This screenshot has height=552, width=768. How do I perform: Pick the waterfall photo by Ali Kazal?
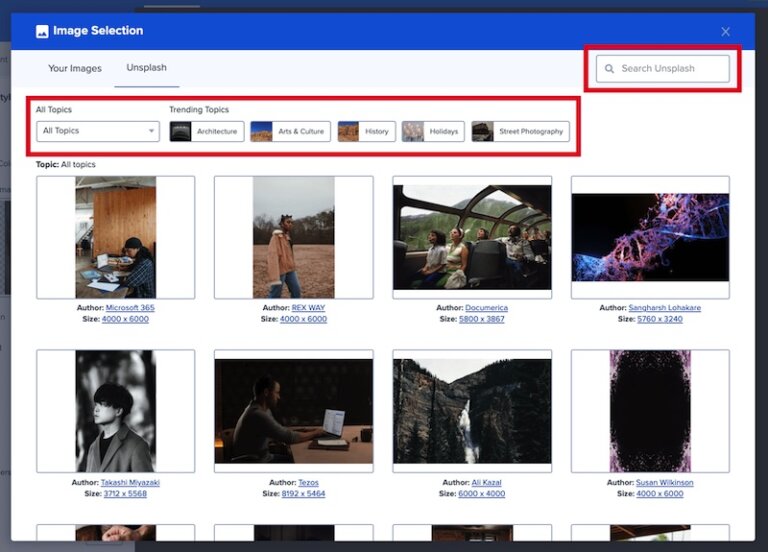coord(472,410)
